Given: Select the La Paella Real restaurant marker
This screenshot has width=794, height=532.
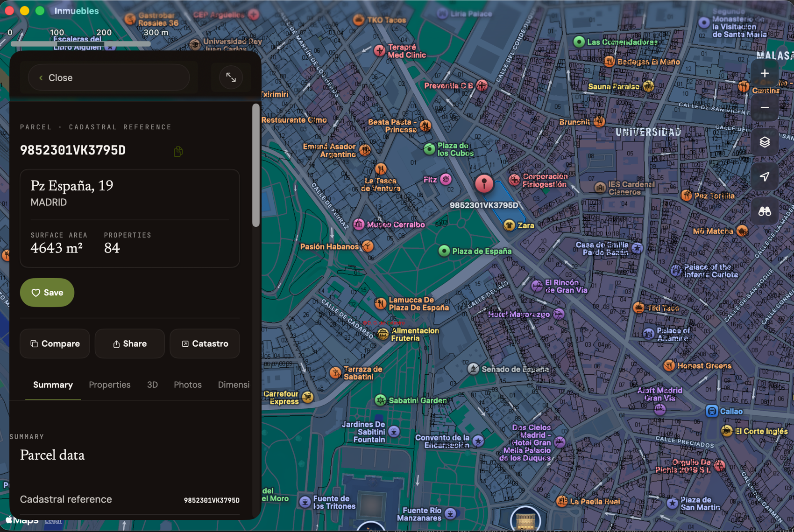Looking at the screenshot, I should [562, 501].
